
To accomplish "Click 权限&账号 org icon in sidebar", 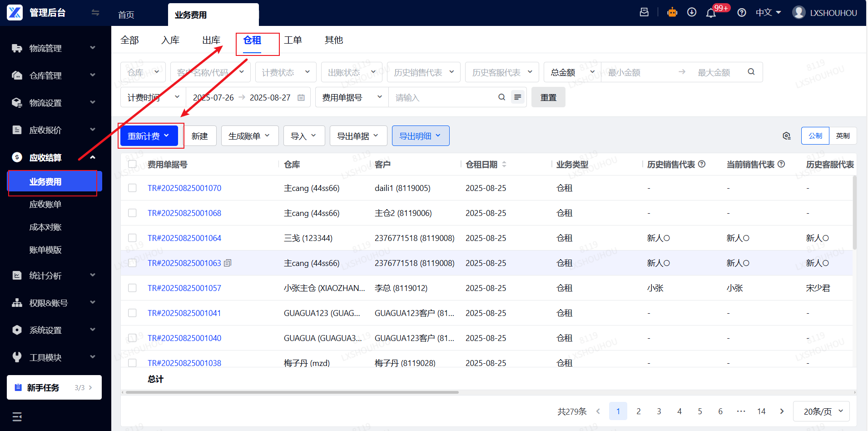I will (x=17, y=303).
